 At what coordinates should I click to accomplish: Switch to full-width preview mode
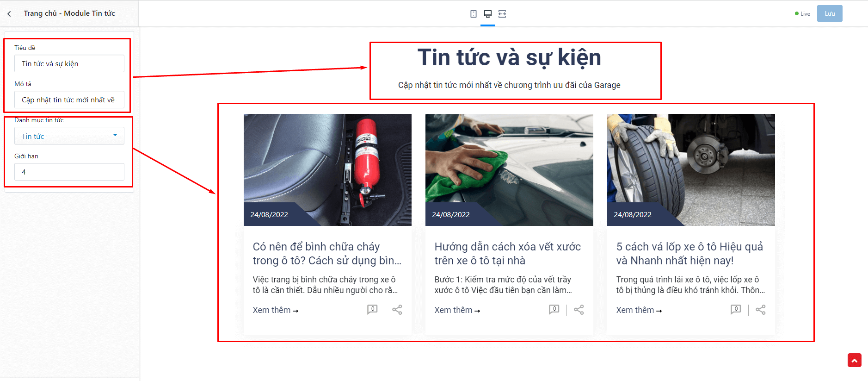(502, 14)
